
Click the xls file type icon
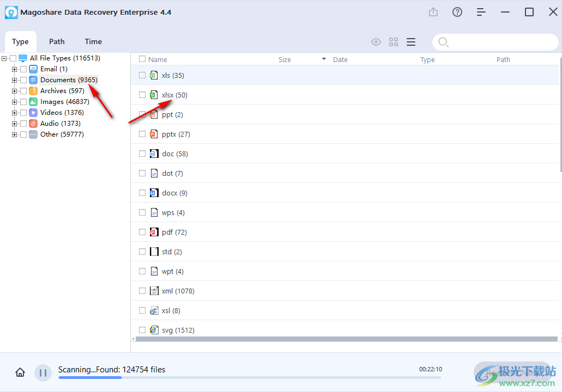tap(154, 75)
